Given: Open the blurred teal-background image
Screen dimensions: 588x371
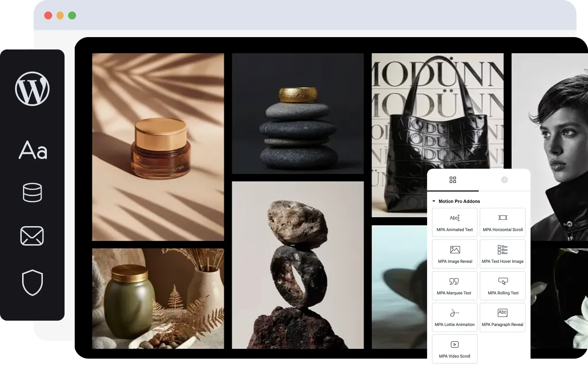Looking at the screenshot, I should [x=400, y=287].
